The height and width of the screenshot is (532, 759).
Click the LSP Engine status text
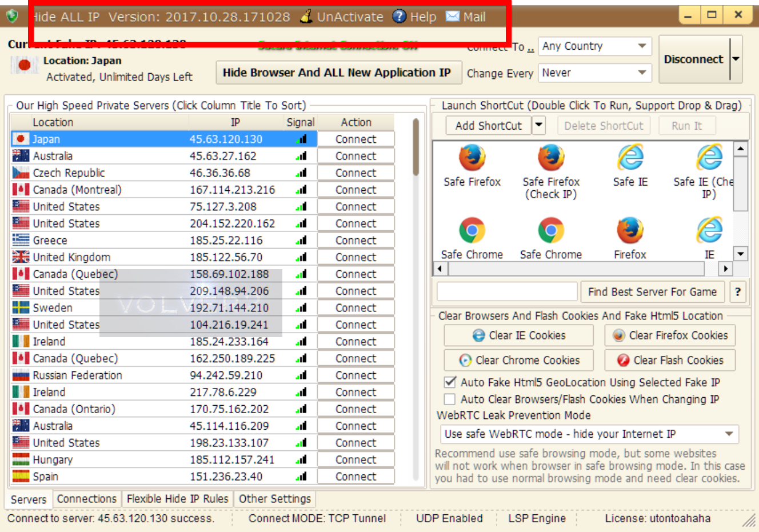537,518
